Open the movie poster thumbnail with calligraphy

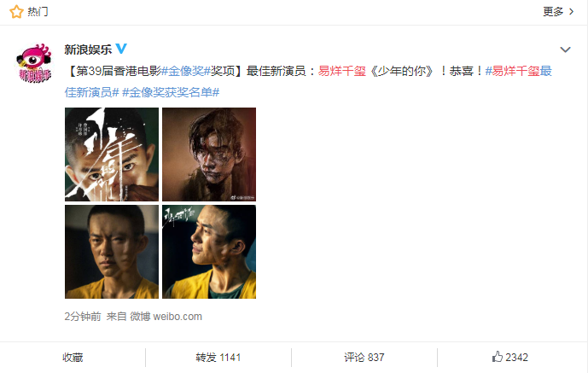click(112, 154)
